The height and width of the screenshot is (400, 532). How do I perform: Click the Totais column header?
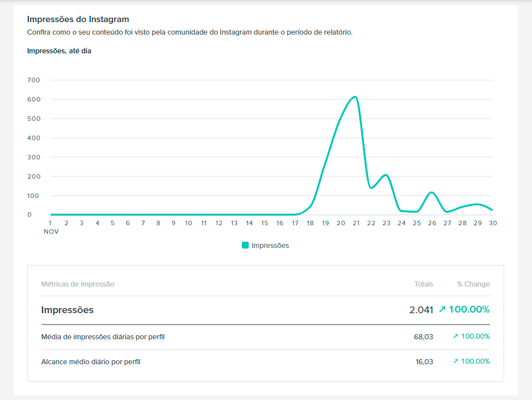pyautogui.click(x=424, y=284)
